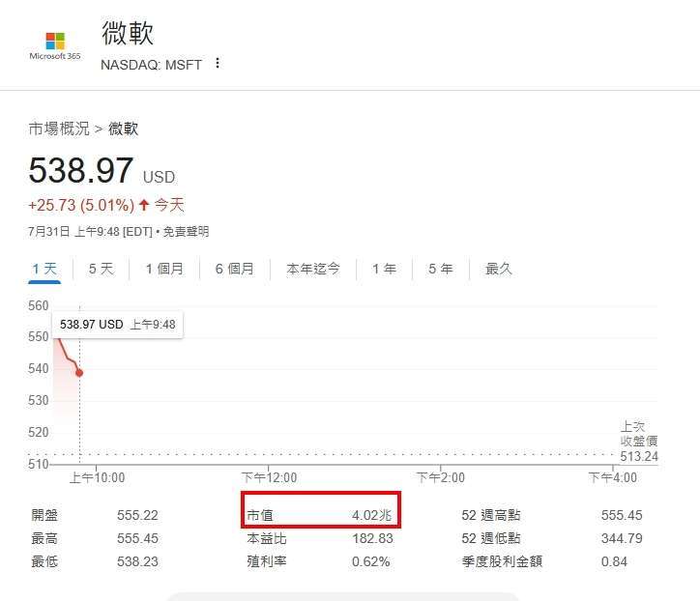Switch to the 5 天 chart tab

tap(102, 269)
